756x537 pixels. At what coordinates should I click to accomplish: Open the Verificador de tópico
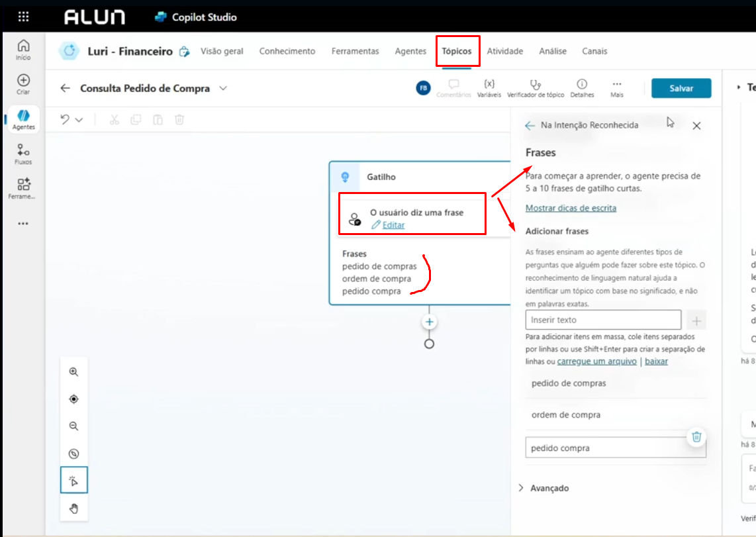pos(536,87)
